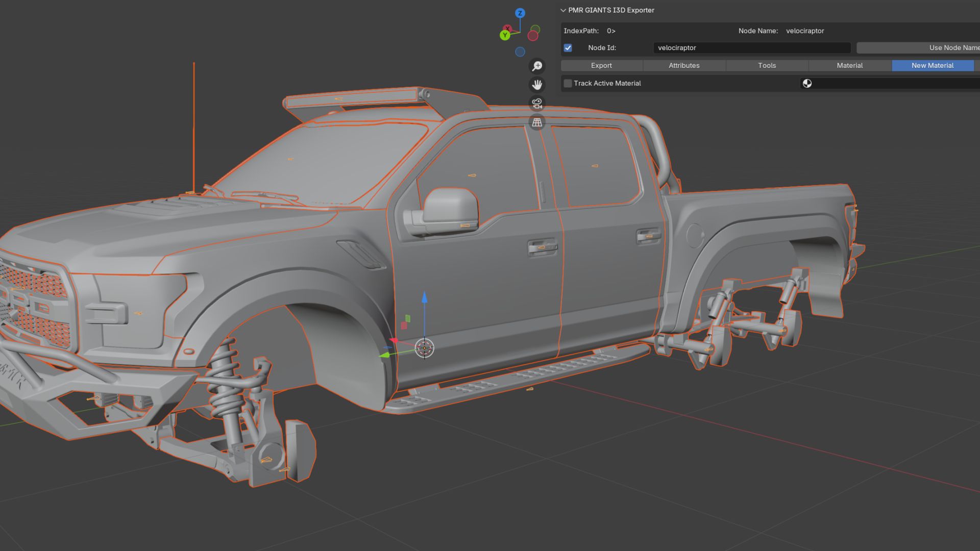
Task: Open the material datablock selector dropdown
Action: click(808, 83)
